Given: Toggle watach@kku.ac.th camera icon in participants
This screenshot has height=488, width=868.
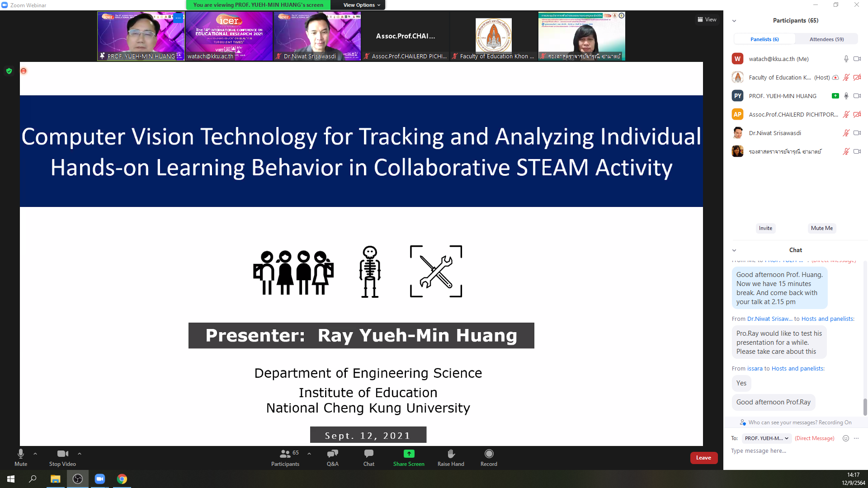Looking at the screenshot, I should coord(857,59).
